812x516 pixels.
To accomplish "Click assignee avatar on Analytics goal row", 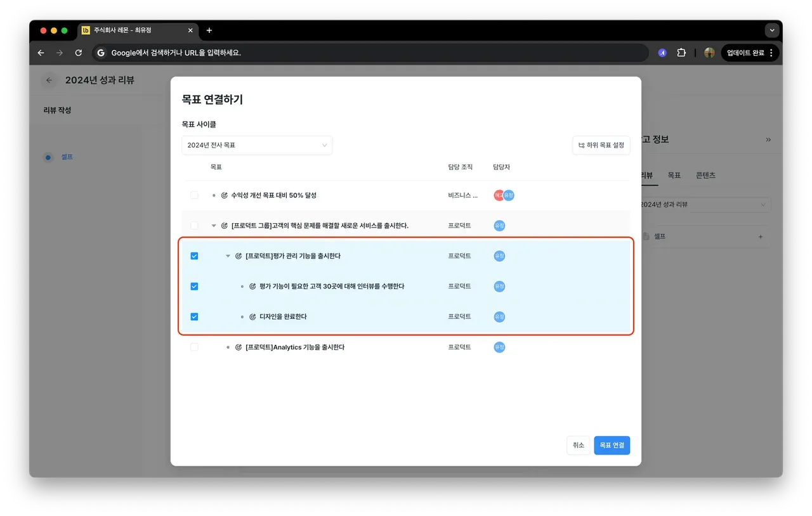I will coord(499,347).
